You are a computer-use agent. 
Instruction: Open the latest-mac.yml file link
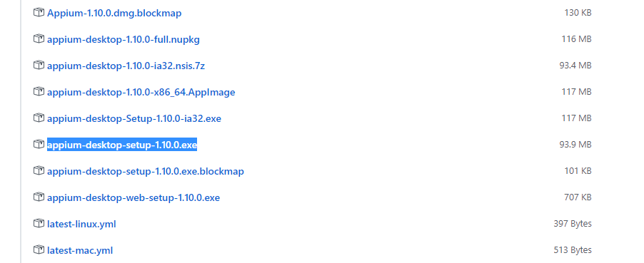click(x=80, y=250)
